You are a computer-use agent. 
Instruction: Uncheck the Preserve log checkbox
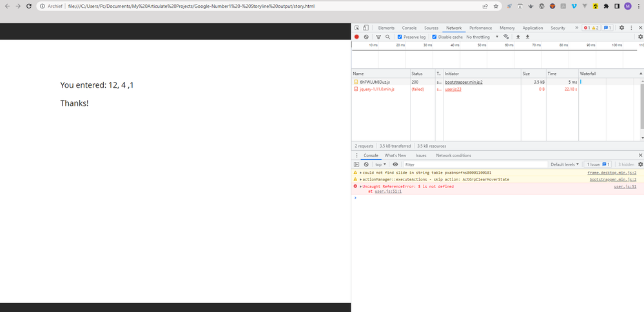[400, 37]
